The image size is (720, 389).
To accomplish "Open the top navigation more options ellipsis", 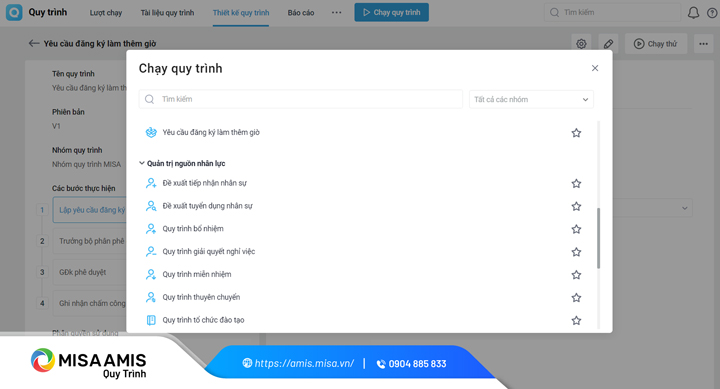I will 337,13.
